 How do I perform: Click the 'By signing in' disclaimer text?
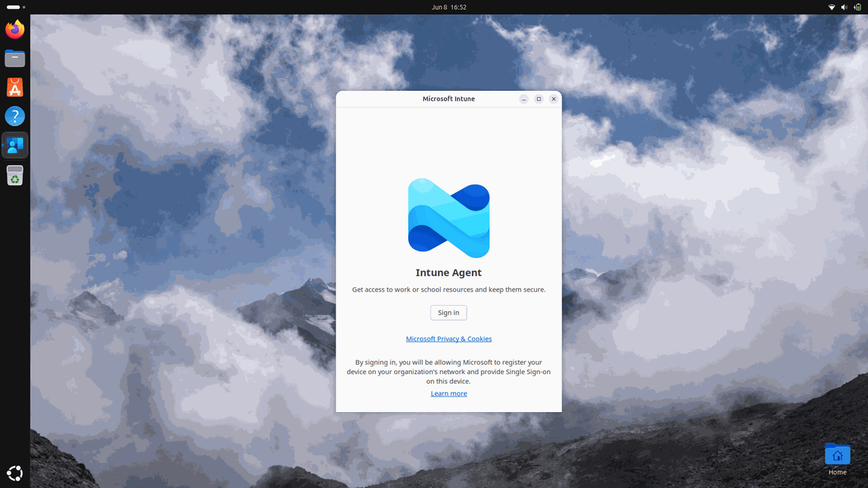tap(449, 371)
